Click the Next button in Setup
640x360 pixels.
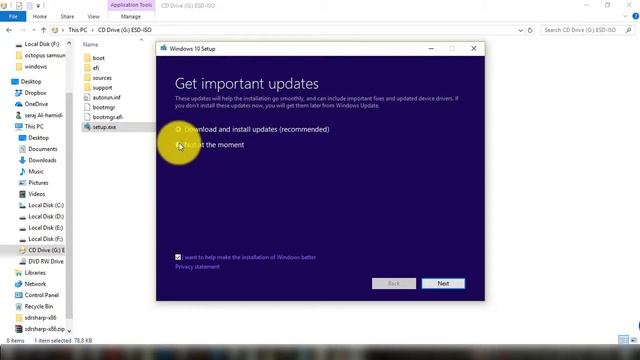click(443, 283)
